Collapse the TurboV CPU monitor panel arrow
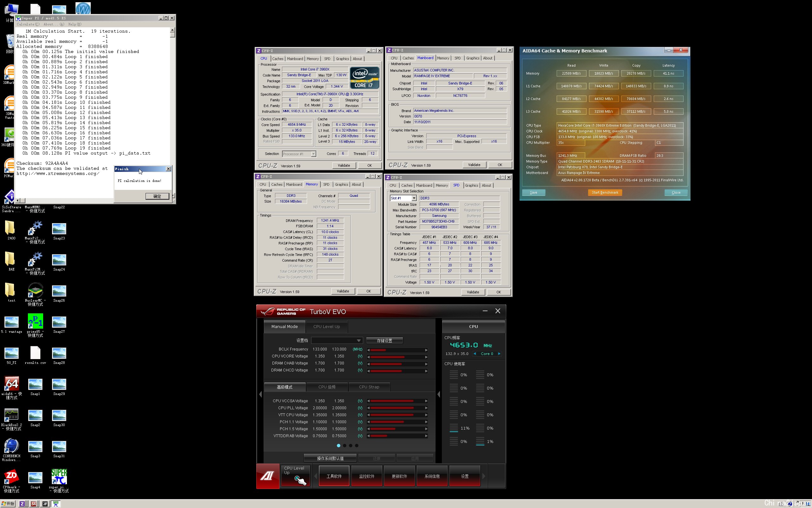The image size is (812, 508). 439,394
